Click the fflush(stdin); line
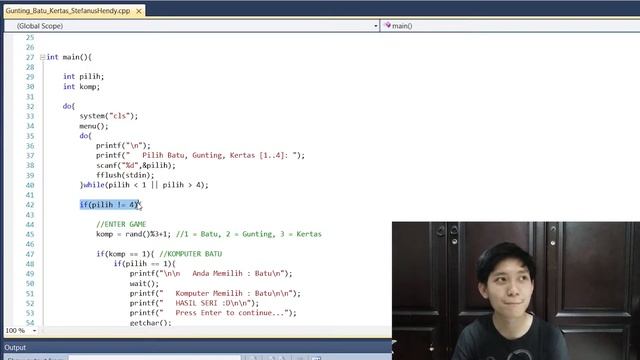 pyautogui.click(x=125, y=175)
